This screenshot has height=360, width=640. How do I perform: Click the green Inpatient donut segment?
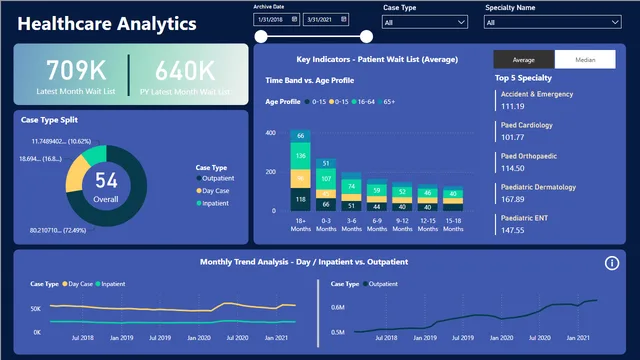click(96, 155)
